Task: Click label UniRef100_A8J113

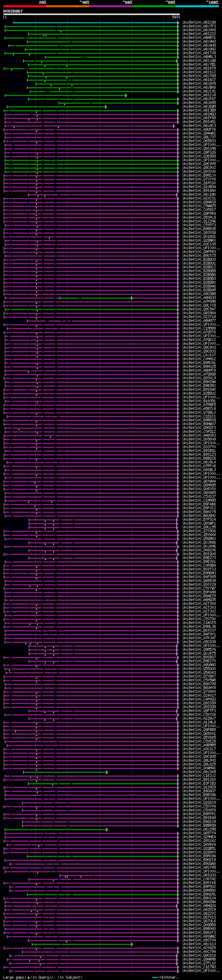Action: tap(199, 944)
